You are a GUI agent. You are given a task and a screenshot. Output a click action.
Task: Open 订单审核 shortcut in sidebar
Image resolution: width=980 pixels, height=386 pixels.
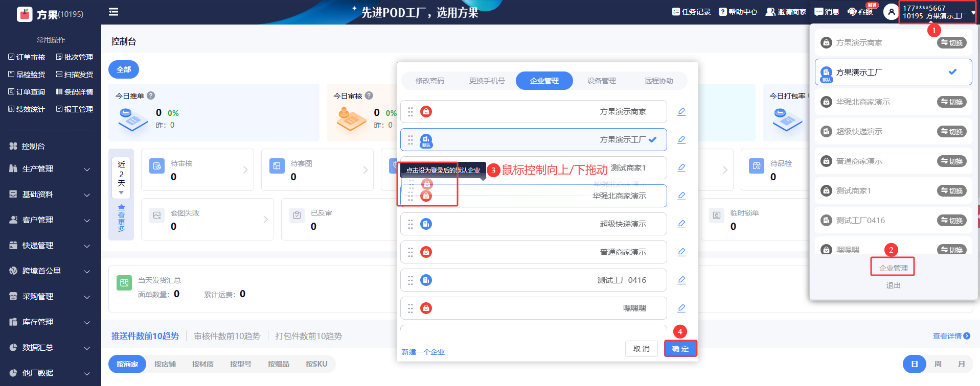pos(27,57)
